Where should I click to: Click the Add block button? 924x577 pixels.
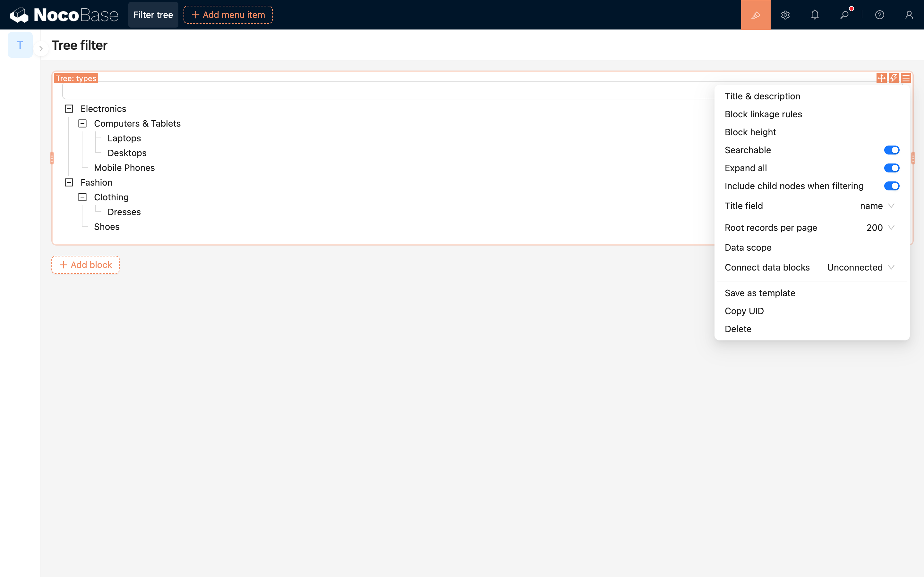[86, 265]
